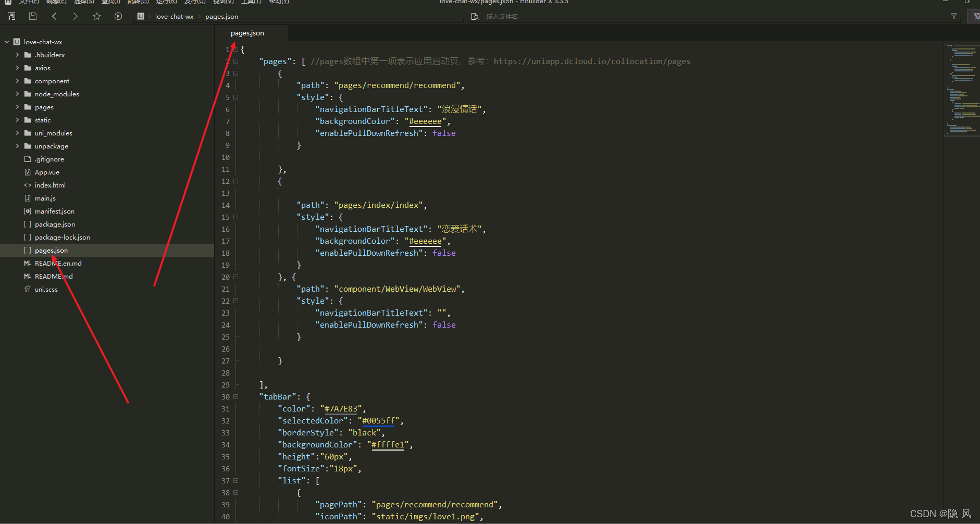Click the README.en.md markdown icon
The width and height of the screenshot is (980, 524).
[x=28, y=263]
